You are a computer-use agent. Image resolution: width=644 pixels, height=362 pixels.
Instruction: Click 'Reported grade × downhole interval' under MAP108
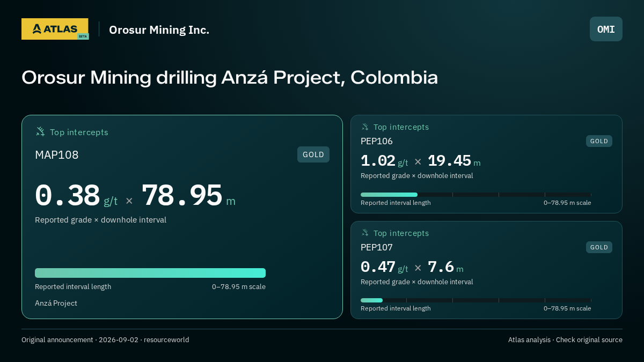(x=101, y=220)
